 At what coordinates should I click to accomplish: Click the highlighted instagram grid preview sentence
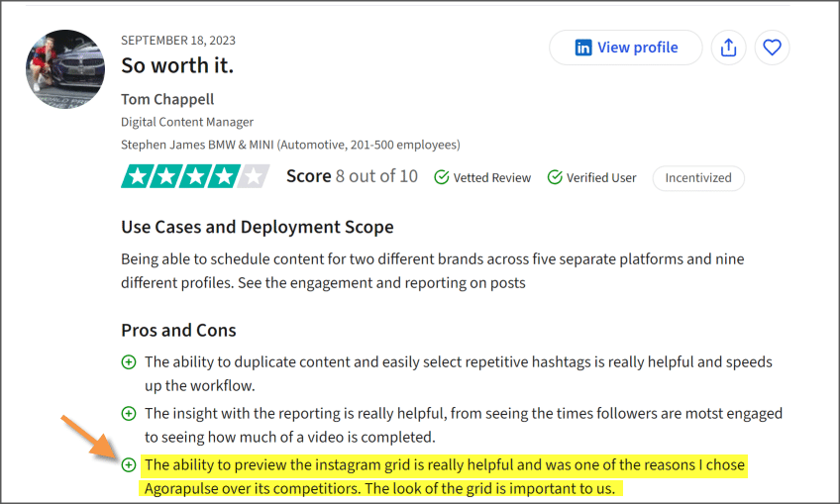[444, 476]
